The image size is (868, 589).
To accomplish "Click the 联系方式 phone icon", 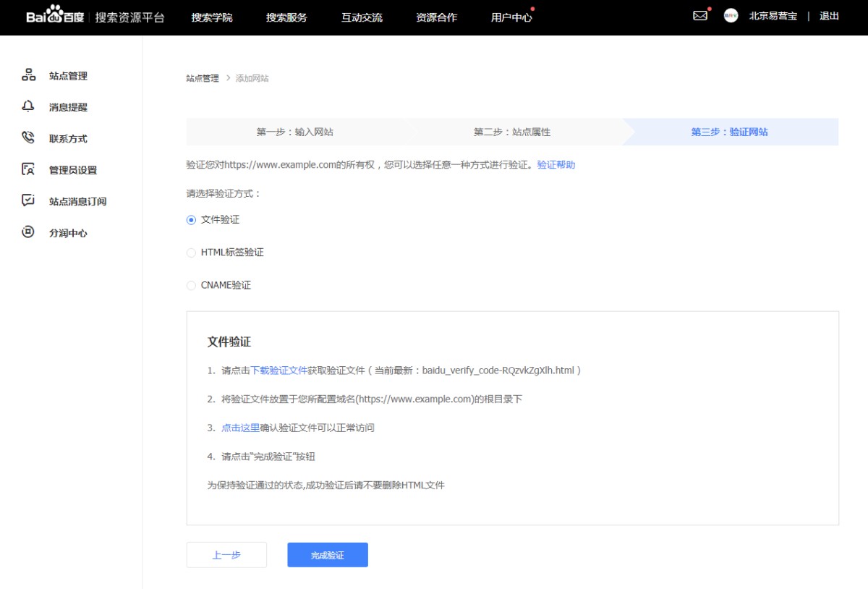I will pos(28,138).
